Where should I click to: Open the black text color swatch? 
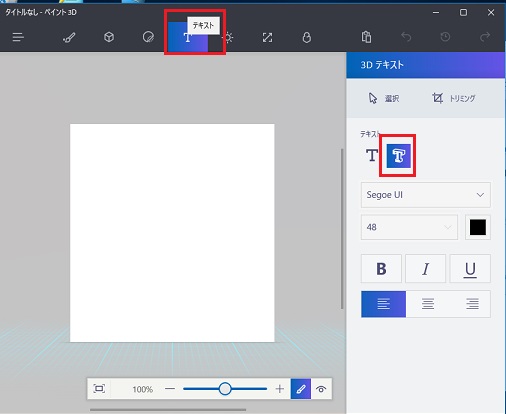coord(478,227)
